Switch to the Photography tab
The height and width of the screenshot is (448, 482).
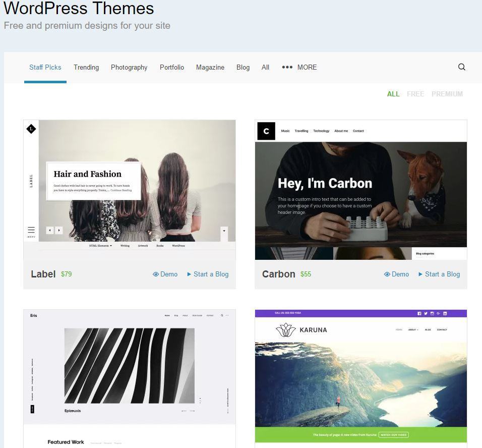pyautogui.click(x=129, y=67)
